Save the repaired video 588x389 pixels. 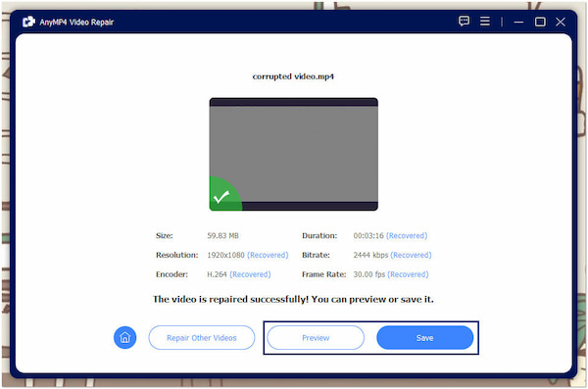click(425, 338)
